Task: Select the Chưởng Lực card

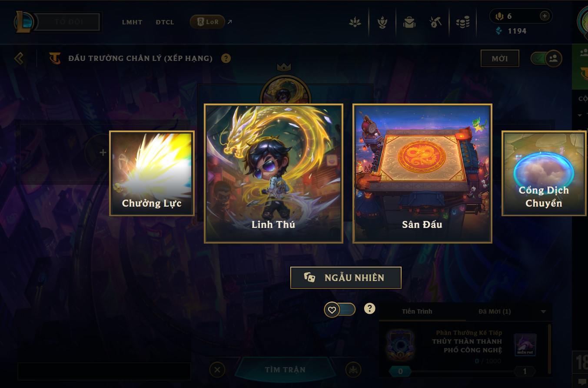Action: coord(152,174)
